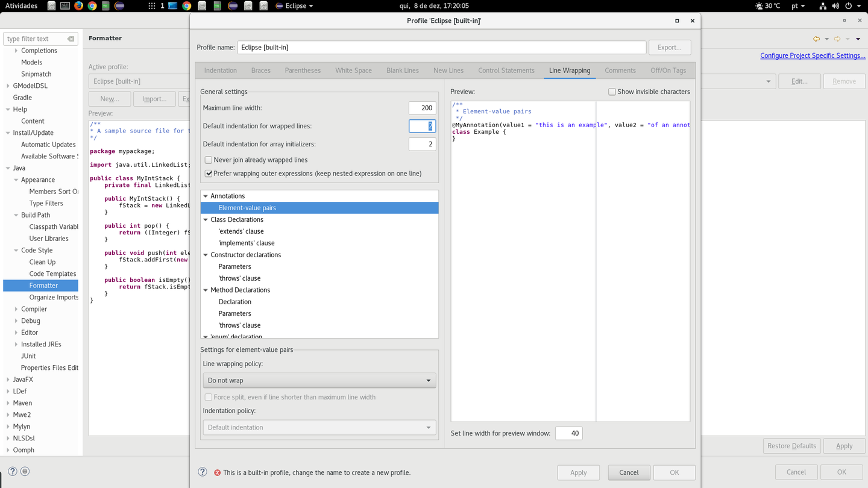
Task: Open the Line wrapping policy dropdown
Action: point(319,380)
